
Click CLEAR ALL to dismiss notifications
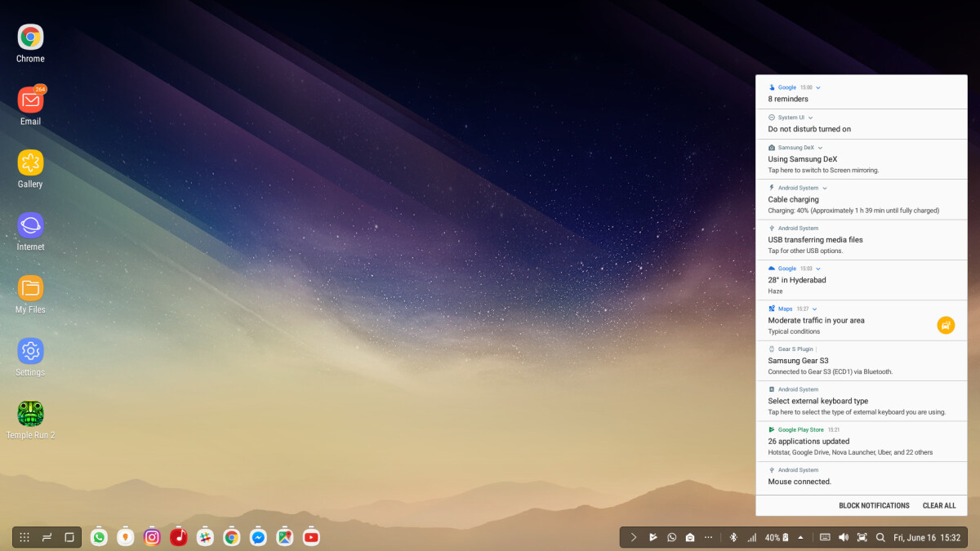pyautogui.click(x=939, y=505)
